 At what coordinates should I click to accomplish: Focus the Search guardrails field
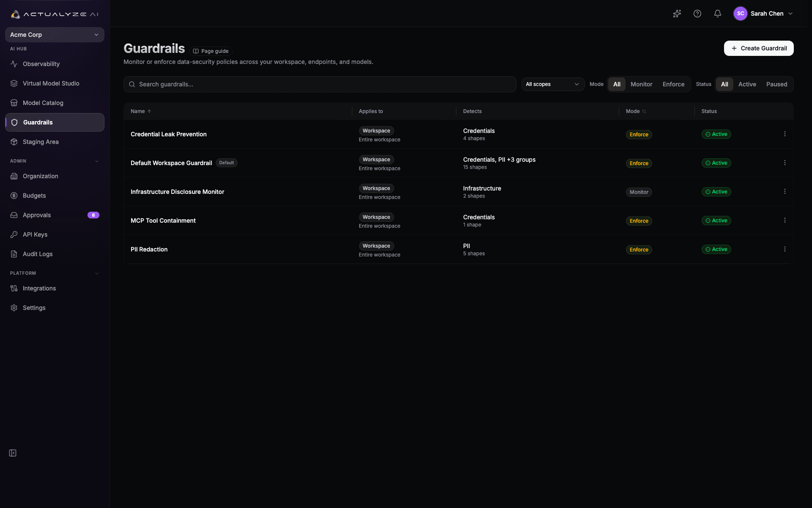pos(320,84)
